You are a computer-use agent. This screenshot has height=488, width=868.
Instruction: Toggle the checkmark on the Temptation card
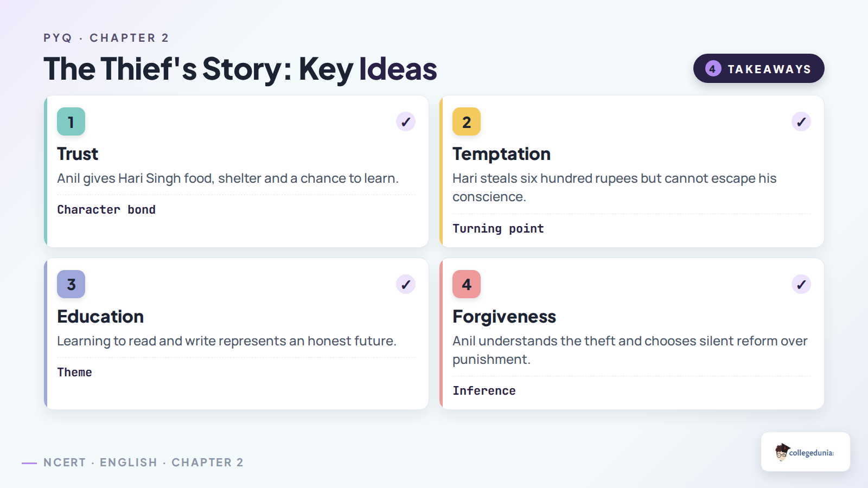801,121
